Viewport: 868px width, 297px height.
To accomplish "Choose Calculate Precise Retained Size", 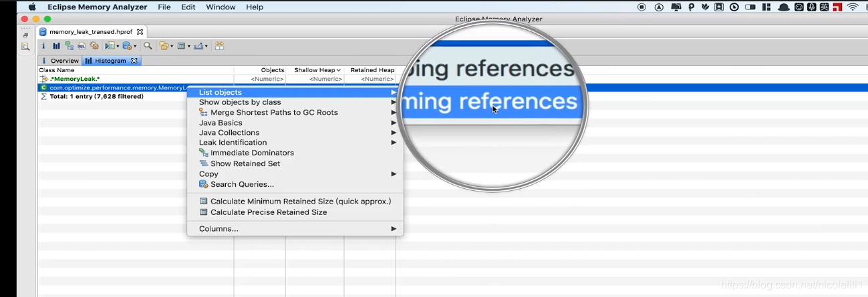I will click(x=295, y=212).
